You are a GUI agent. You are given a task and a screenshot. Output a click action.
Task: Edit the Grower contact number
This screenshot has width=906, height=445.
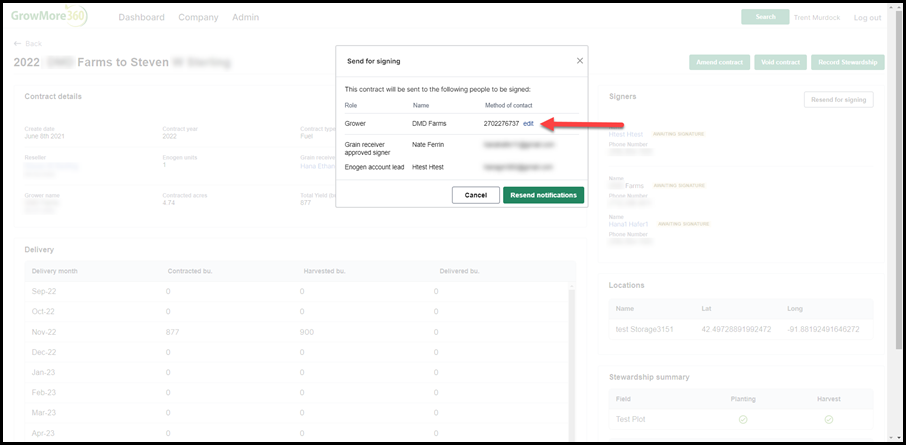point(528,123)
